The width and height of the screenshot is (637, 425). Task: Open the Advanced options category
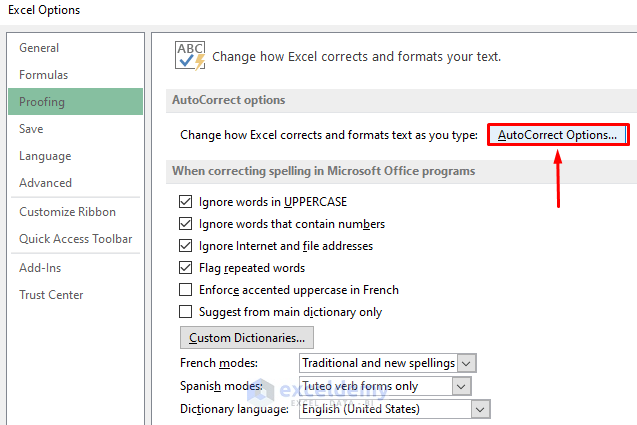tap(45, 183)
